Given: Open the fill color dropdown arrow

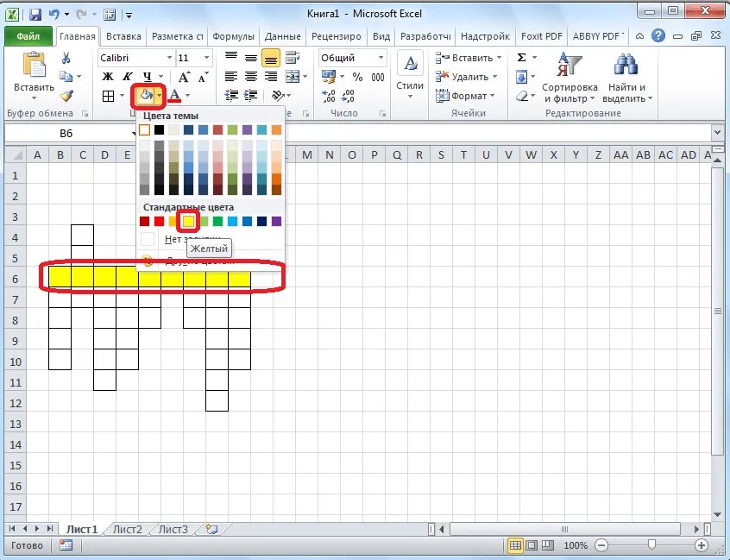Looking at the screenshot, I should 160,96.
